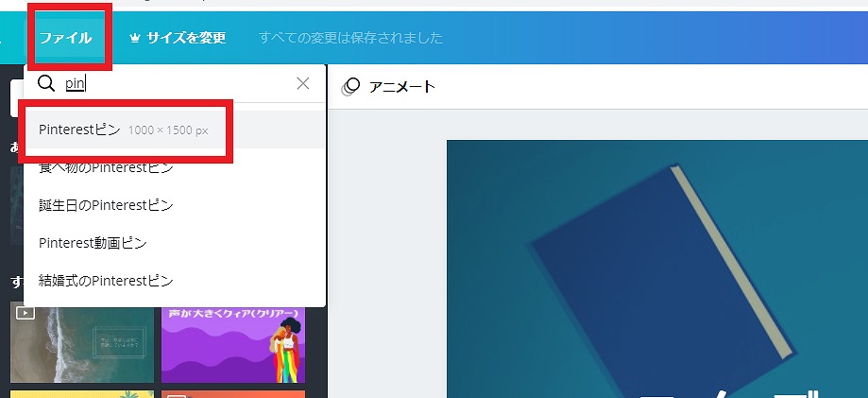Focus the search field containing pin
Viewport: 868px width, 398px height.
[175, 84]
